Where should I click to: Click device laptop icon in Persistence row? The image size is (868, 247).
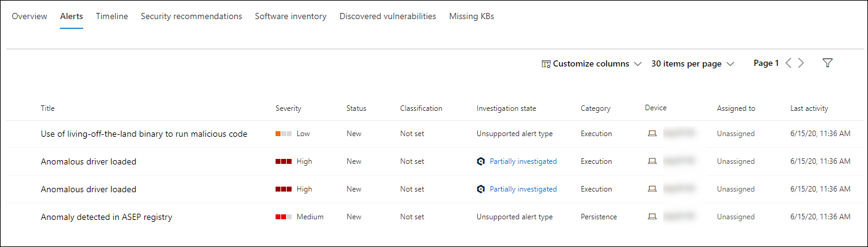point(652,217)
